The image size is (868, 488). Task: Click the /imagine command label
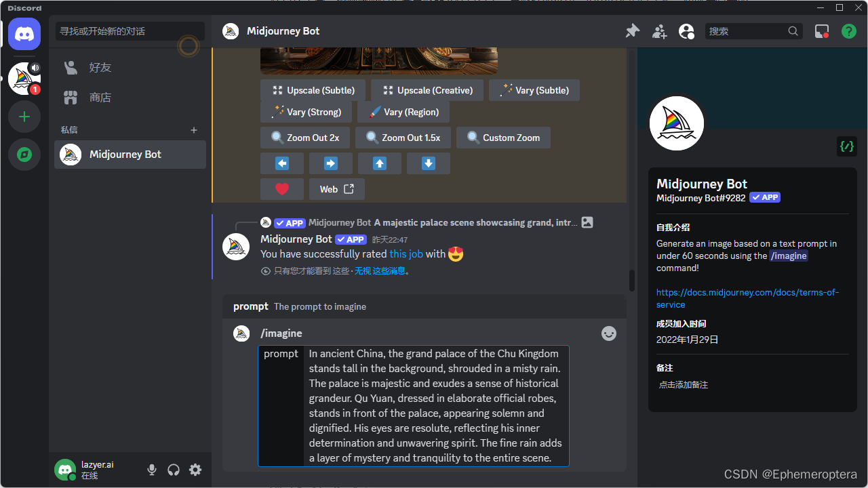point(281,333)
